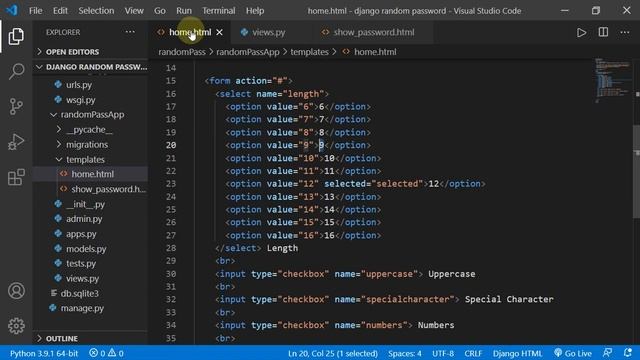Open the View menu
This screenshot has width=640, height=360.
(134, 11)
